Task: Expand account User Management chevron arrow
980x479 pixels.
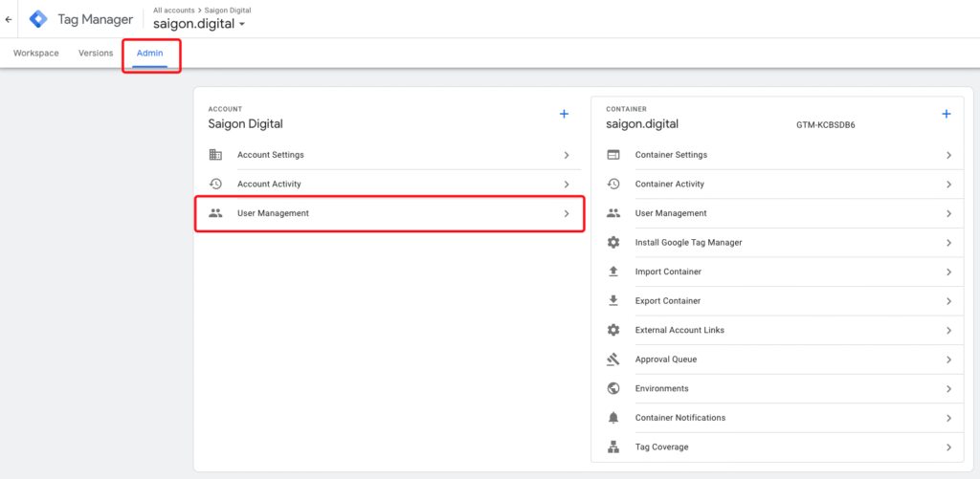Action: pyautogui.click(x=567, y=213)
